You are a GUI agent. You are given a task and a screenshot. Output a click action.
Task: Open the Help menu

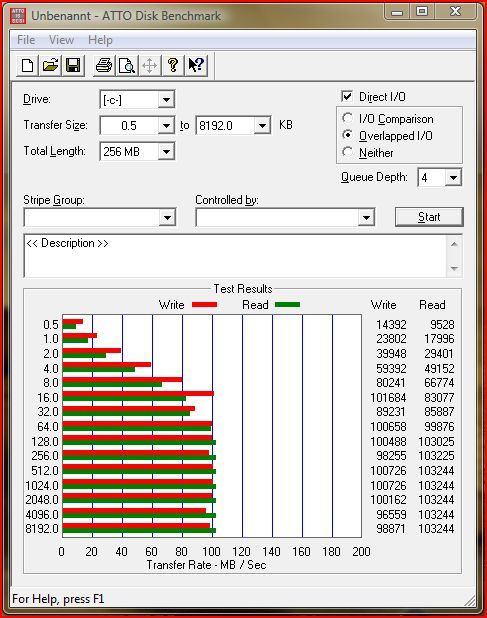pos(100,40)
